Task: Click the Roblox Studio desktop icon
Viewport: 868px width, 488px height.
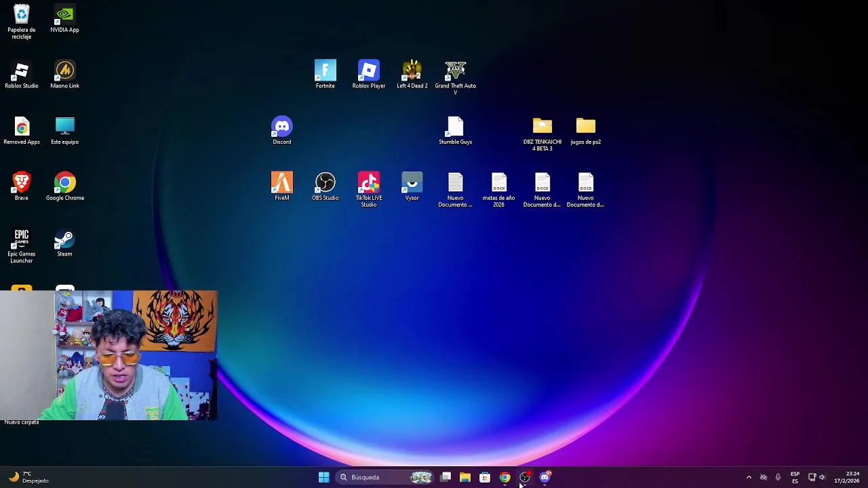Action: pos(22,75)
